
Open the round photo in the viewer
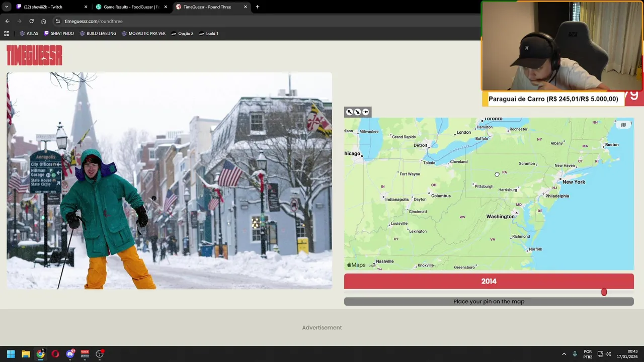[169, 180]
